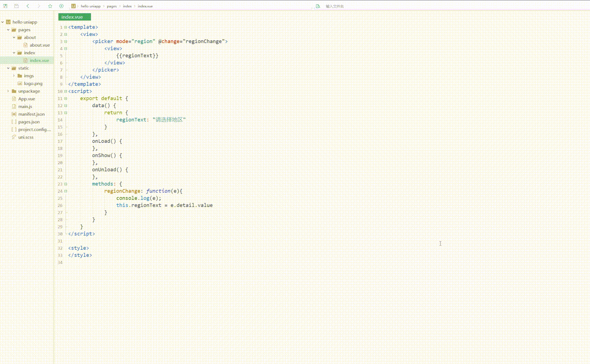
Task: Click the '<style>' tag on line 32
Action: pyautogui.click(x=79, y=248)
